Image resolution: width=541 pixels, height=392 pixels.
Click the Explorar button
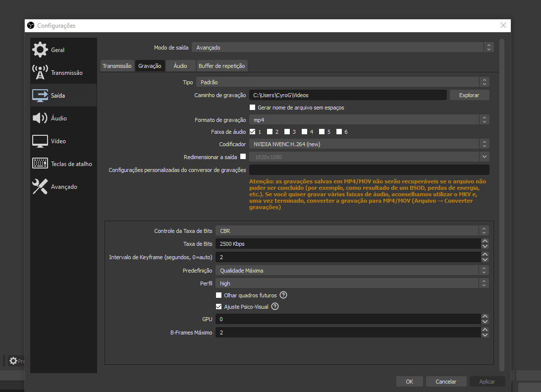469,95
